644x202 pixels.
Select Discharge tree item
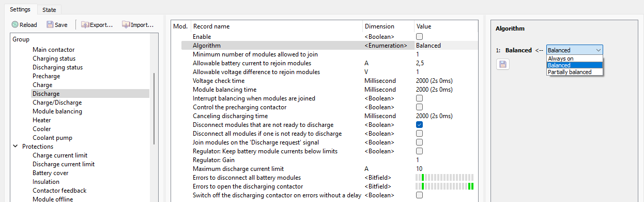[46, 94]
